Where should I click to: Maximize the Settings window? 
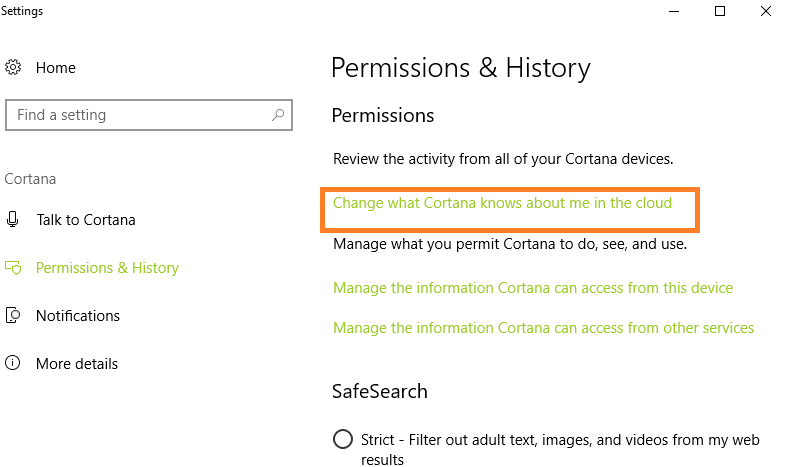point(720,11)
